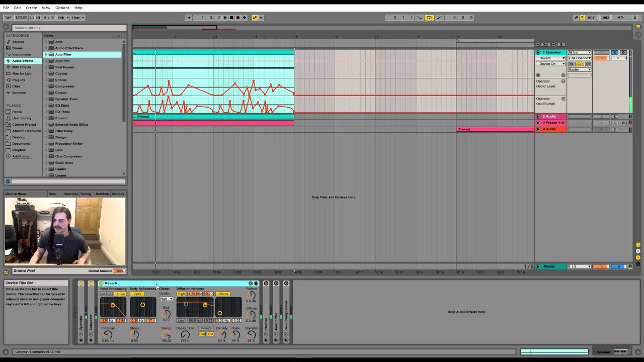
Task: Click the Reverb device hot-swap icon
Action: tap(251, 284)
